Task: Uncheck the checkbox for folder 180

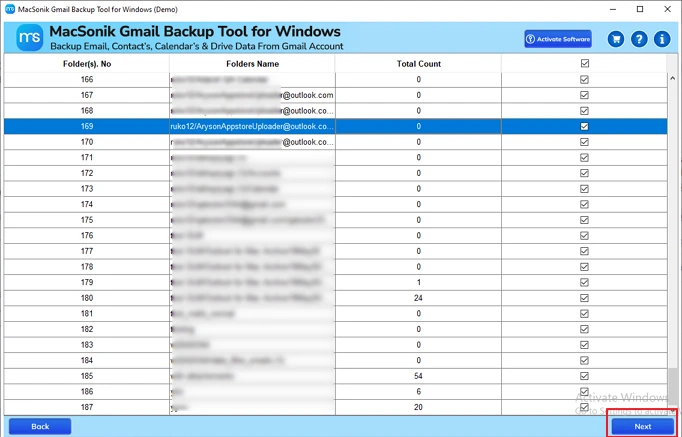Action: (x=585, y=298)
